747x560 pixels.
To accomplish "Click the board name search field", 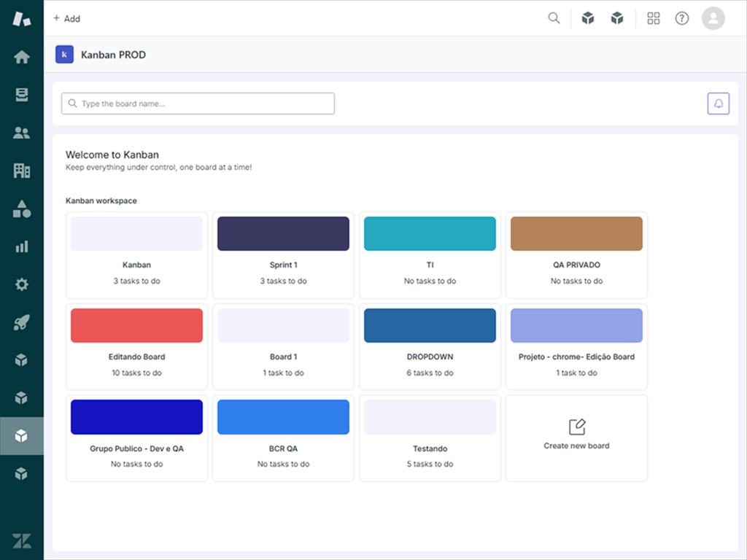I will 197,103.
